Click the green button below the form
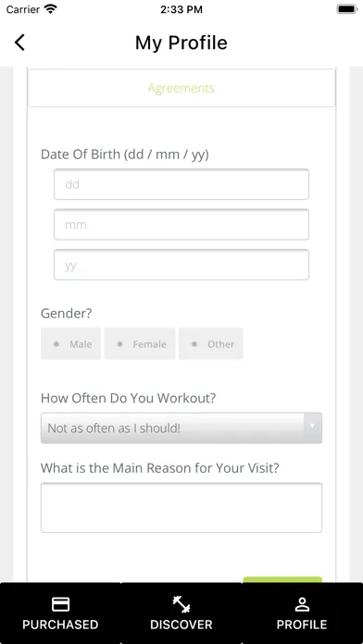This screenshot has height=644, width=363. tap(282, 579)
